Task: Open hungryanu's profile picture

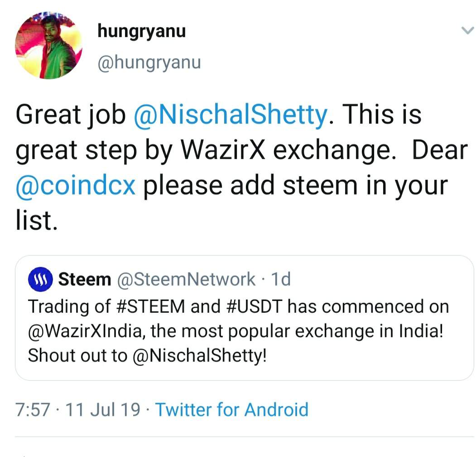Action: 49,46
